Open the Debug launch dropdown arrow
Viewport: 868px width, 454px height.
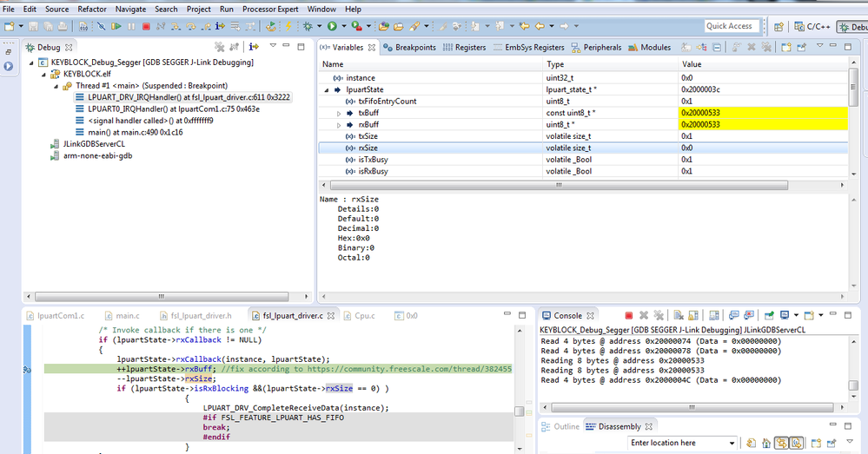pyautogui.click(x=320, y=26)
